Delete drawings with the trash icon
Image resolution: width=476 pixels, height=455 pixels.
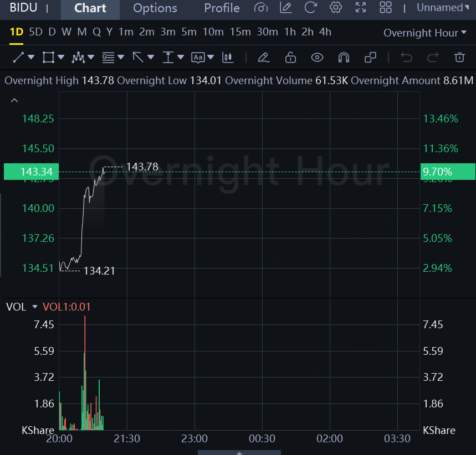point(459,58)
